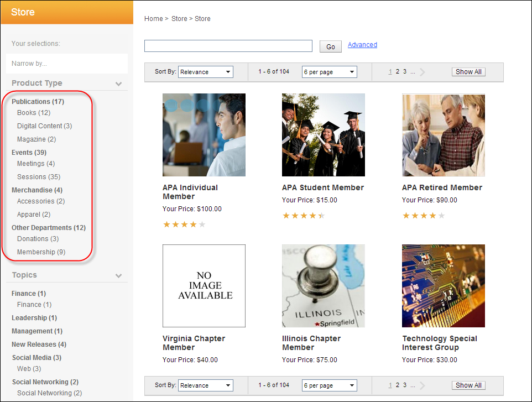Click the bottom next page arrow icon
Screen dimensions: 532x402
423,385
